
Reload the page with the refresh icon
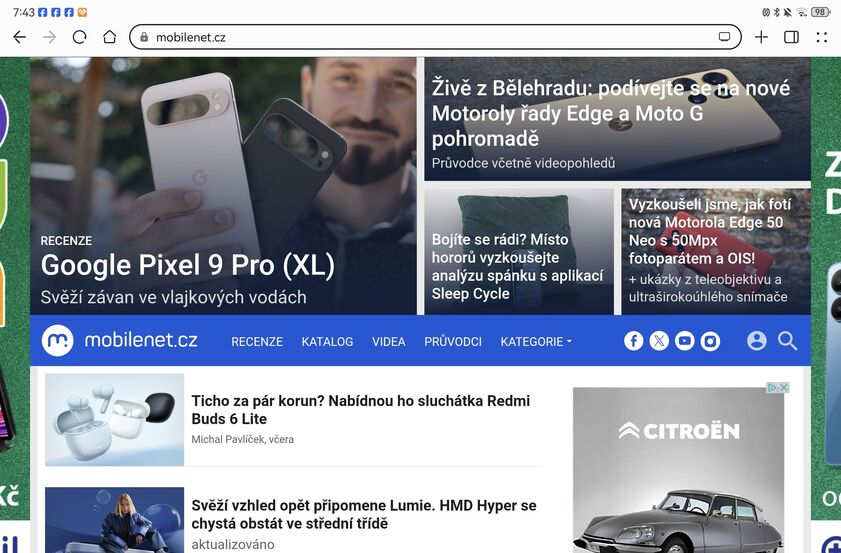(79, 37)
